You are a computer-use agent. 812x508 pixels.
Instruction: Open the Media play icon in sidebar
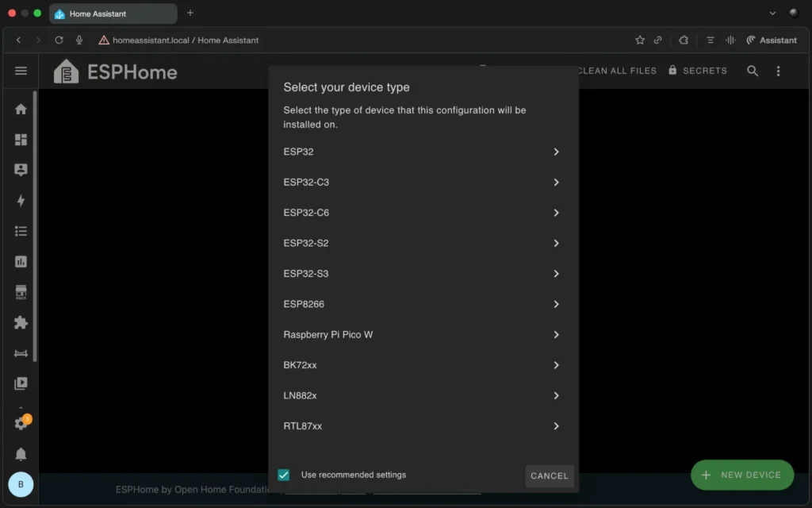[x=21, y=383]
